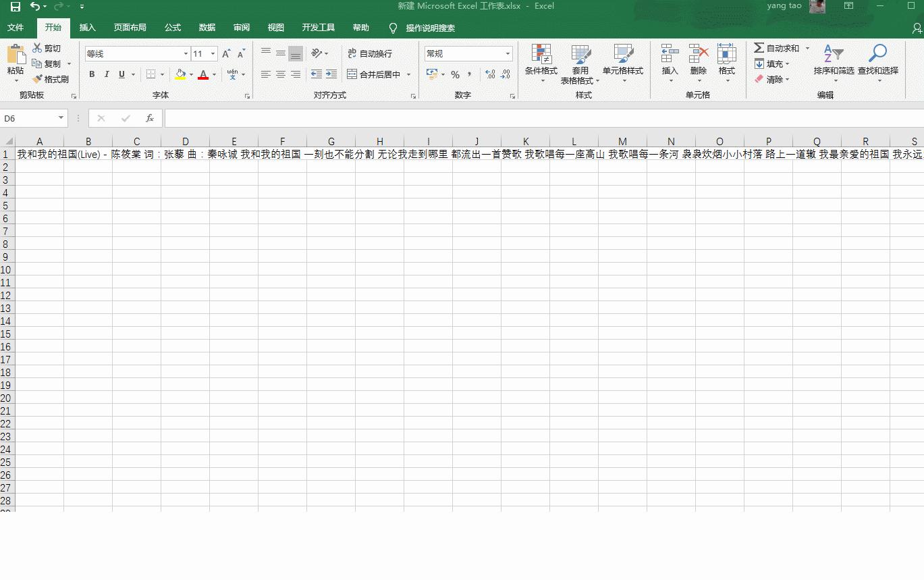Apply comma thousands separator style
Image resolution: width=924 pixels, height=580 pixels.
tap(469, 74)
